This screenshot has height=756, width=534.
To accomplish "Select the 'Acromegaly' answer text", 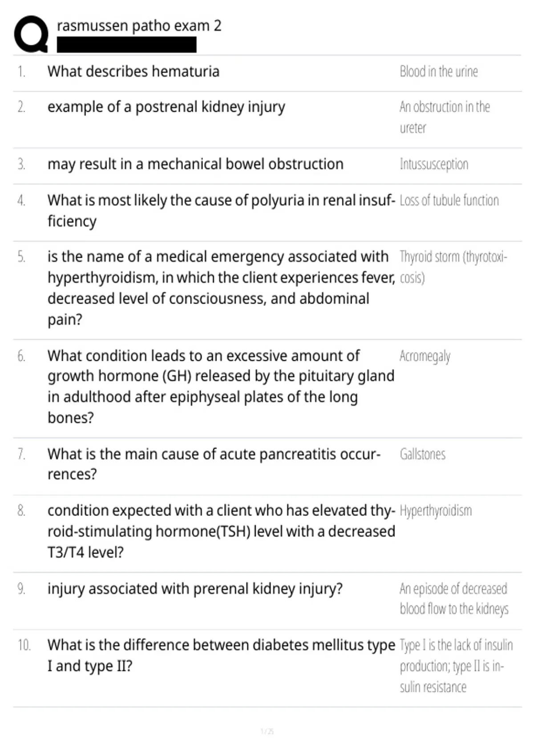I will [x=425, y=357].
